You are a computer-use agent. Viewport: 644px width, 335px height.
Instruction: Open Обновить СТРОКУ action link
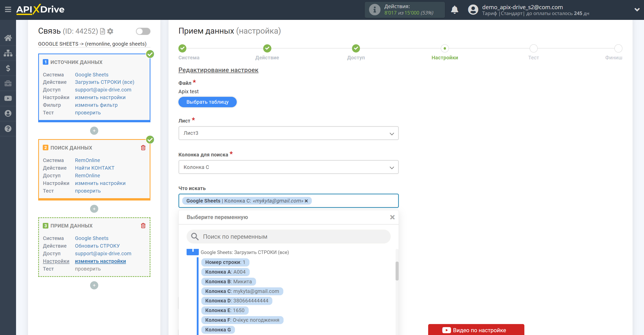tap(97, 246)
